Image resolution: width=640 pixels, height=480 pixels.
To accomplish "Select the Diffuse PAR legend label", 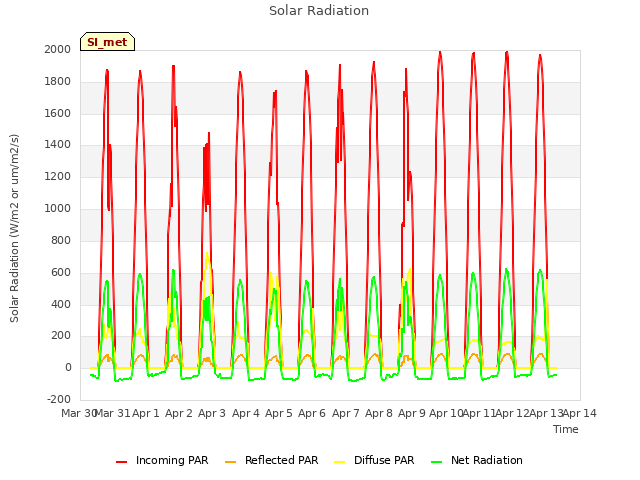I will pyautogui.click(x=384, y=460).
